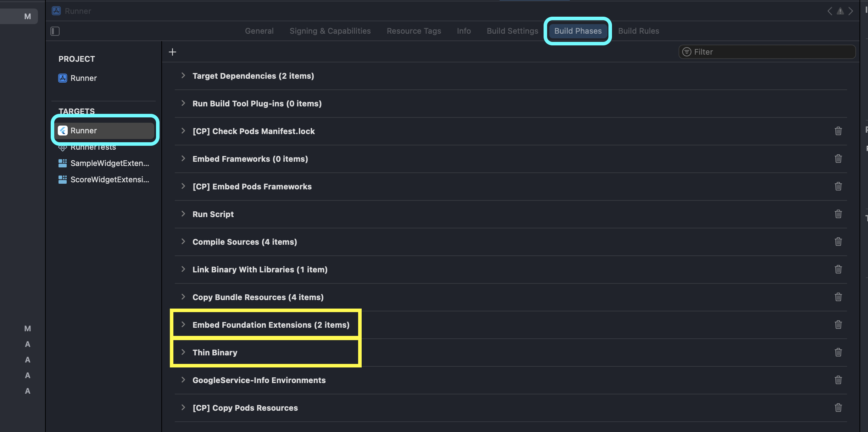Viewport: 868px width, 432px height.
Task: Expand GoogleService-Info Environments section
Action: [183, 380]
